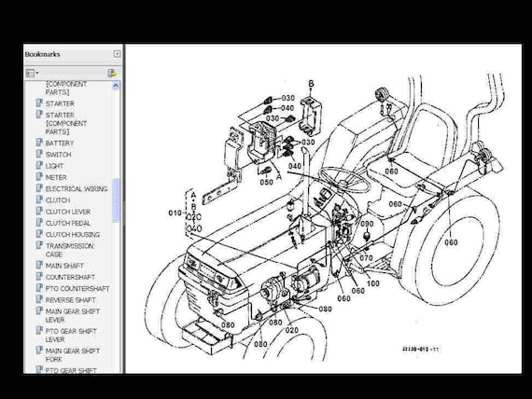Select the REVERSE SHAFT bookmark
This screenshot has height=399, width=532.
[71, 300]
